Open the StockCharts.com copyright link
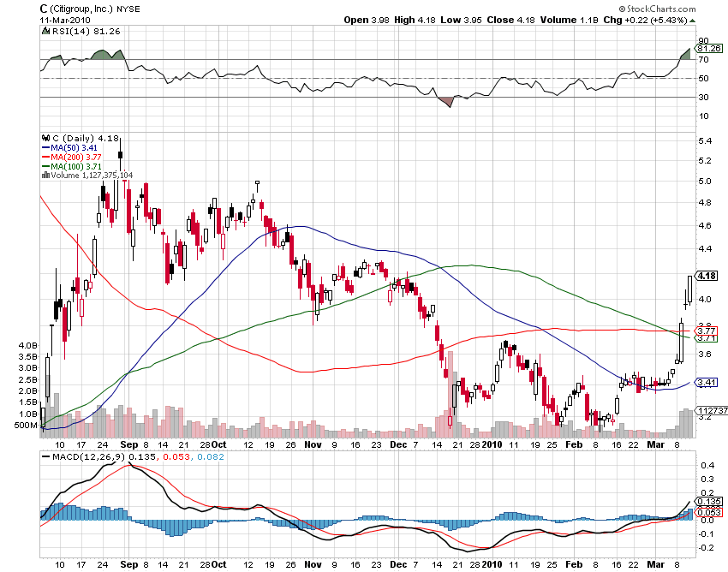 (x=657, y=9)
